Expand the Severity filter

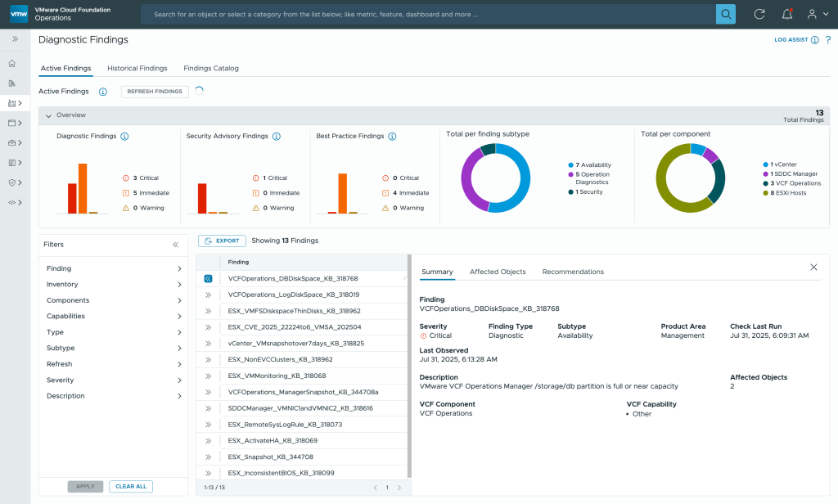click(113, 380)
